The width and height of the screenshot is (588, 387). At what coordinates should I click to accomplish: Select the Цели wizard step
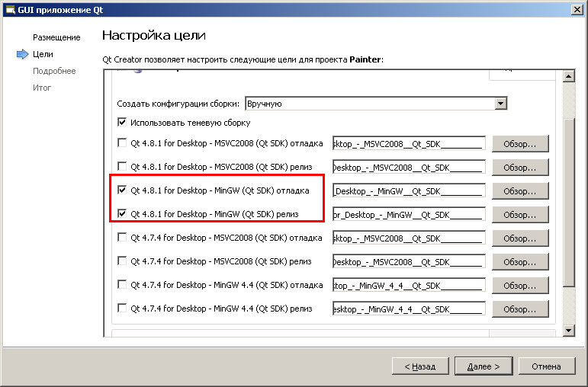click(43, 54)
